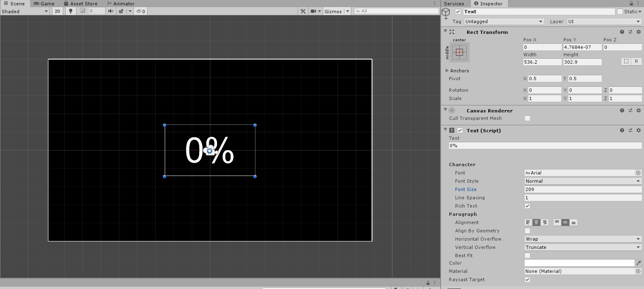Open presets for the Text (Script) component
644x289 pixels.
tap(630, 130)
